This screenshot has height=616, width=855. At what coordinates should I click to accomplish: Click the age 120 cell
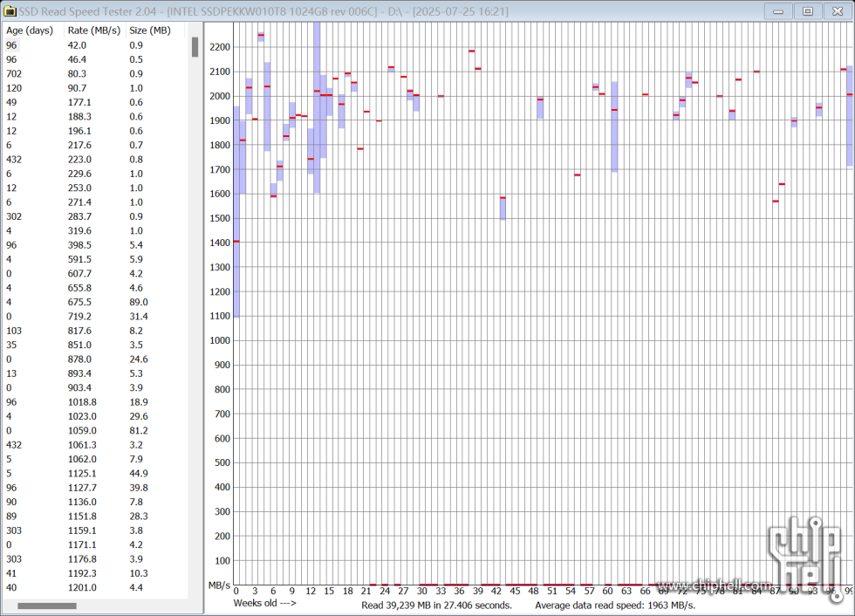point(14,88)
